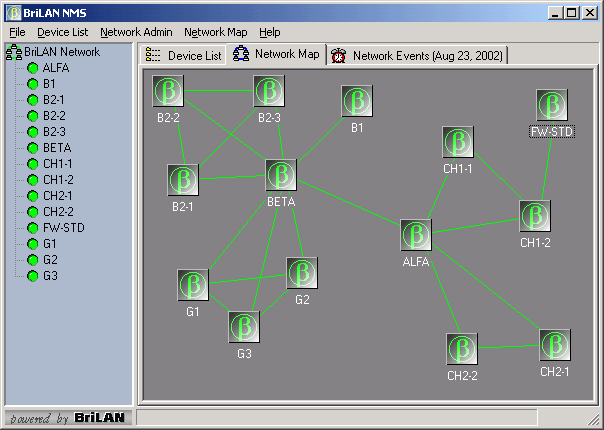Viewport: 604px width, 430px height.
Task: Select CH1-2 in the device tree
Action: tap(58, 180)
